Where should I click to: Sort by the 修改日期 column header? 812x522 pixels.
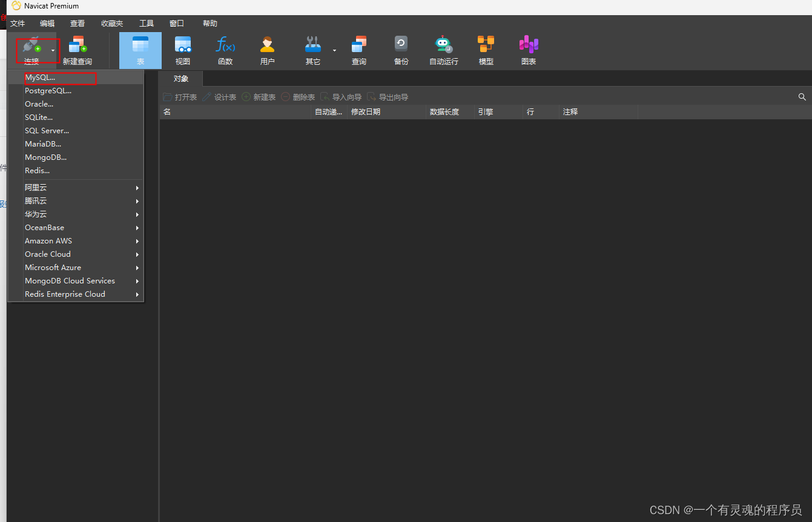(x=387, y=112)
